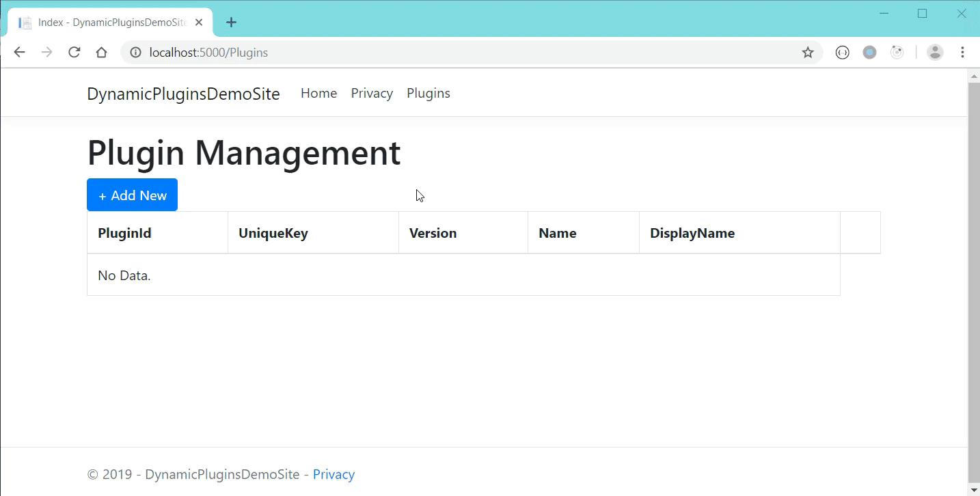Maximize the browser window

(x=922, y=14)
